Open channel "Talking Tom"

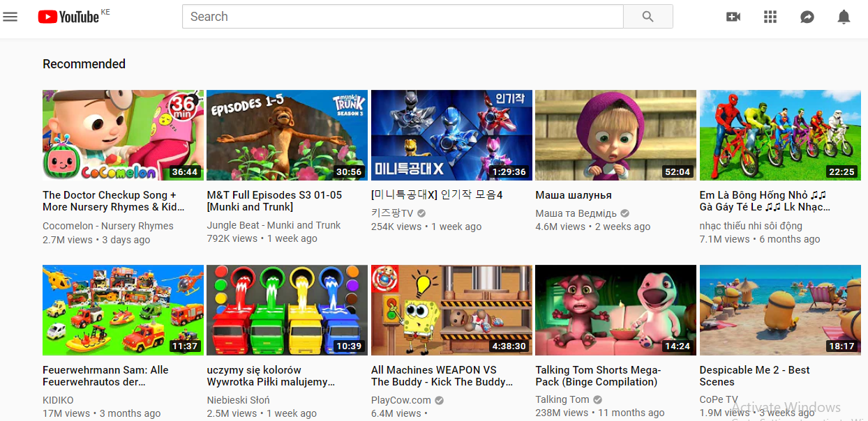coord(562,399)
